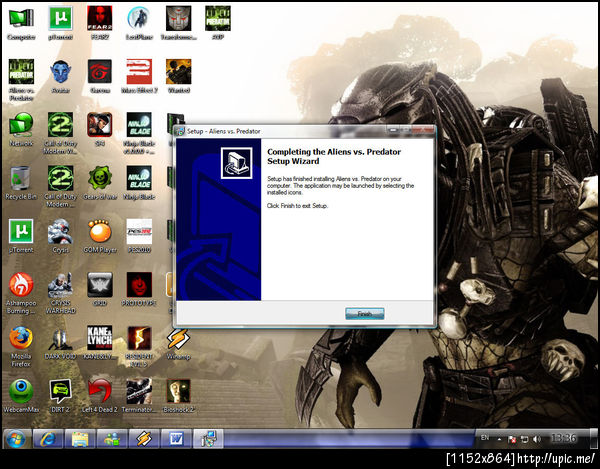600x469 pixels.
Task: Select the Ashampoo Burning shortcut
Action: (21, 293)
